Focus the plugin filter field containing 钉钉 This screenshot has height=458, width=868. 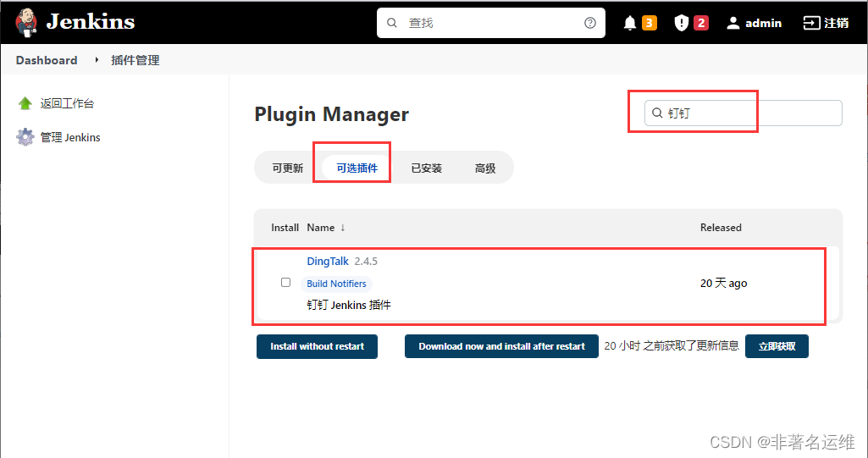pyautogui.click(x=743, y=113)
